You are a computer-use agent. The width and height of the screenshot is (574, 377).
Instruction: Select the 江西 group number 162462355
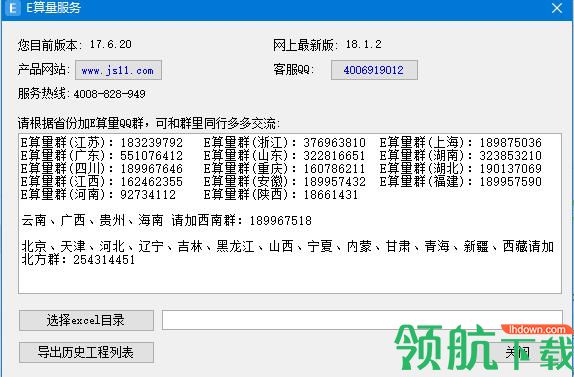point(152,182)
